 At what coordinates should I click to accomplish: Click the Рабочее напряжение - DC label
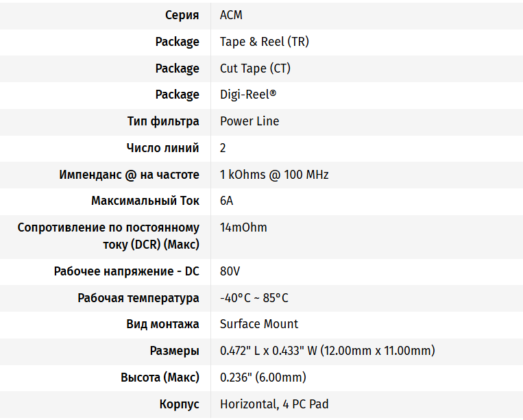pos(126,271)
